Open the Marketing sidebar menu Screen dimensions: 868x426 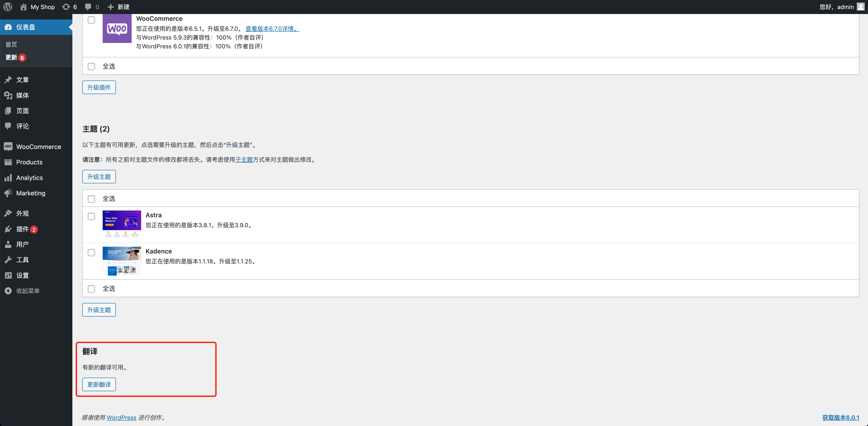(x=30, y=193)
